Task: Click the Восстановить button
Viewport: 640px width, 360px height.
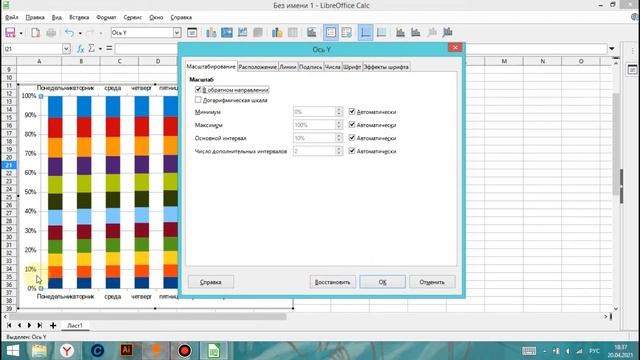Action: tap(333, 282)
